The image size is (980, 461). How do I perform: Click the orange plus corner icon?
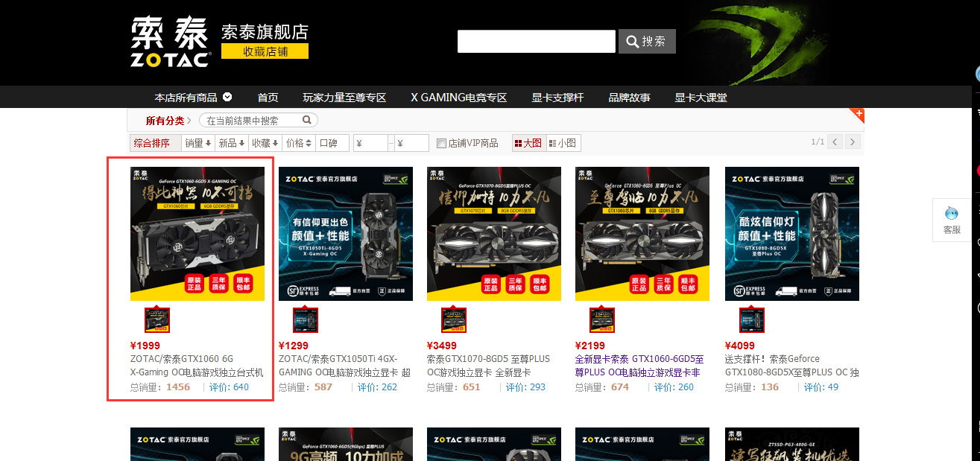tap(857, 115)
